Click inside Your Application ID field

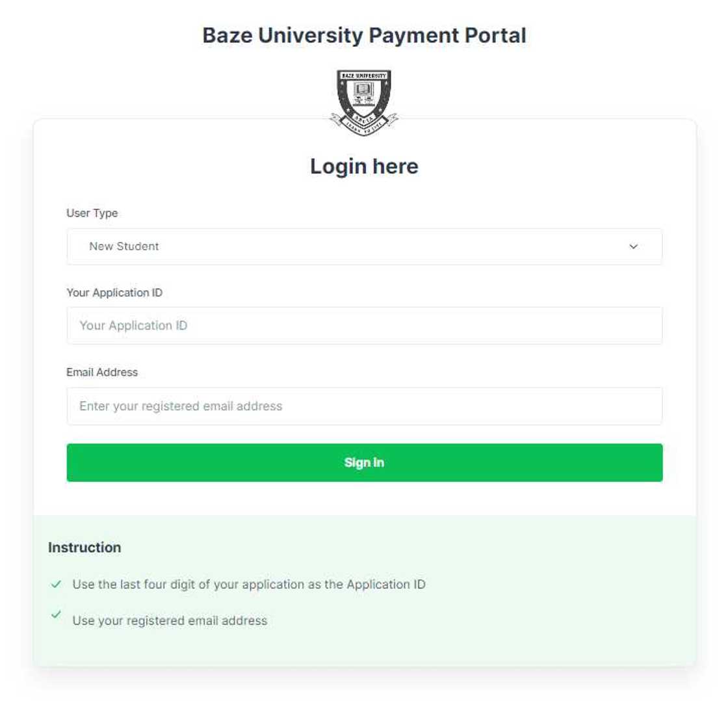364,325
